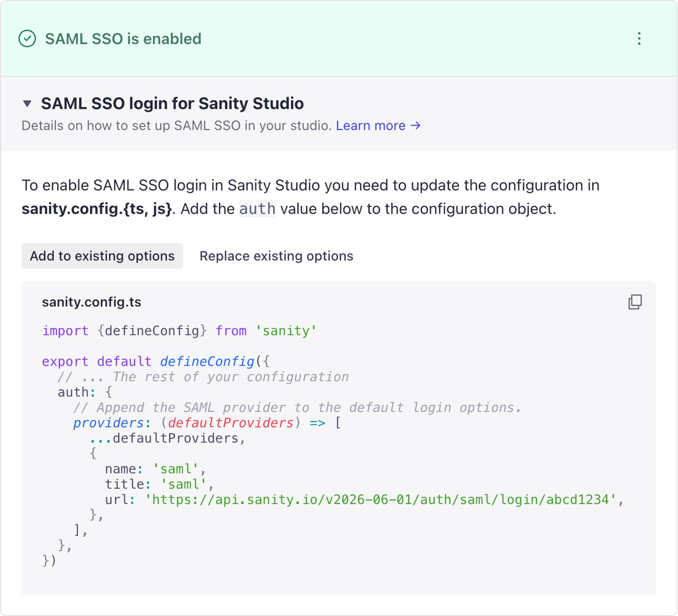The width and height of the screenshot is (678, 616).
Task: Click the export default defineConfig line
Action: click(x=156, y=362)
